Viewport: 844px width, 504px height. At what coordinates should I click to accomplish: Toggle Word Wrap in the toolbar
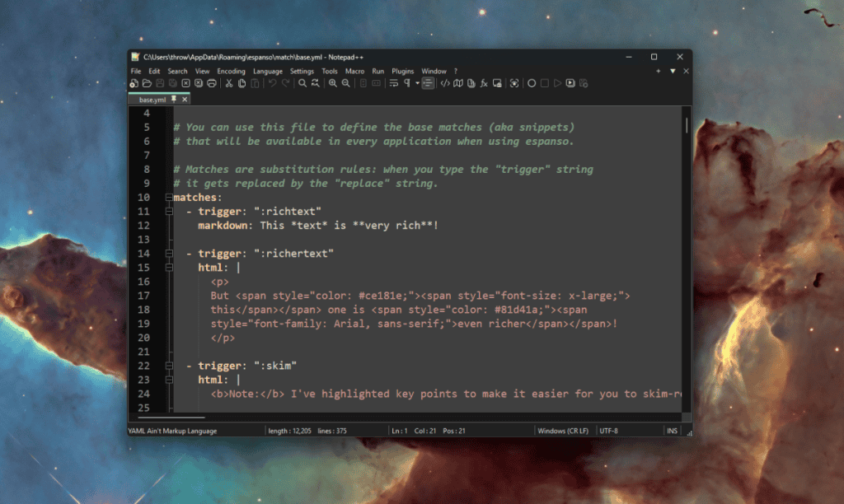[394, 83]
